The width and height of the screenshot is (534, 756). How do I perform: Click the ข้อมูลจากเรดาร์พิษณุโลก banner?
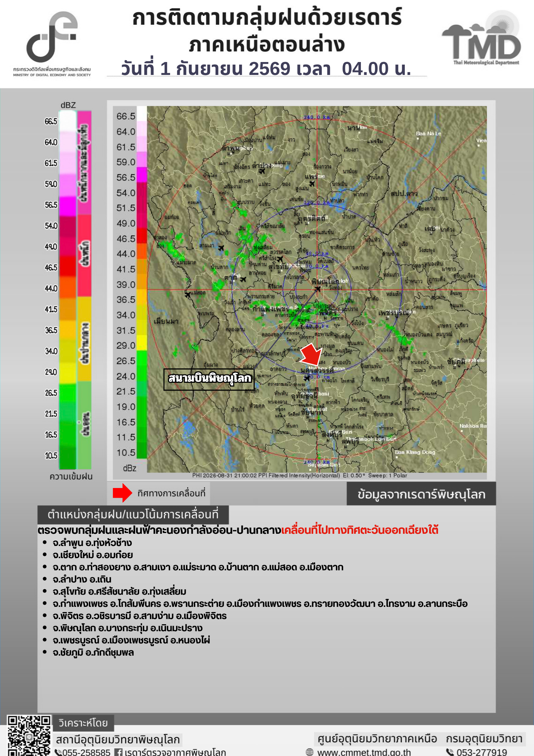tap(421, 494)
